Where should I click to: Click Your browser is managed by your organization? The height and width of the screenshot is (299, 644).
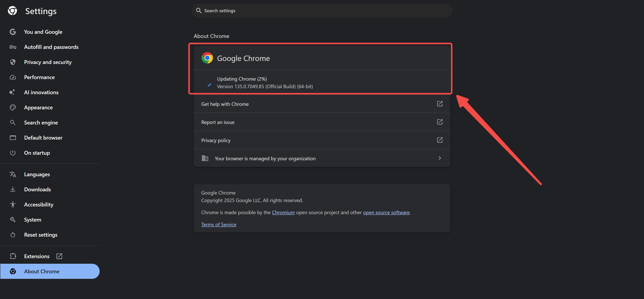tap(322, 158)
